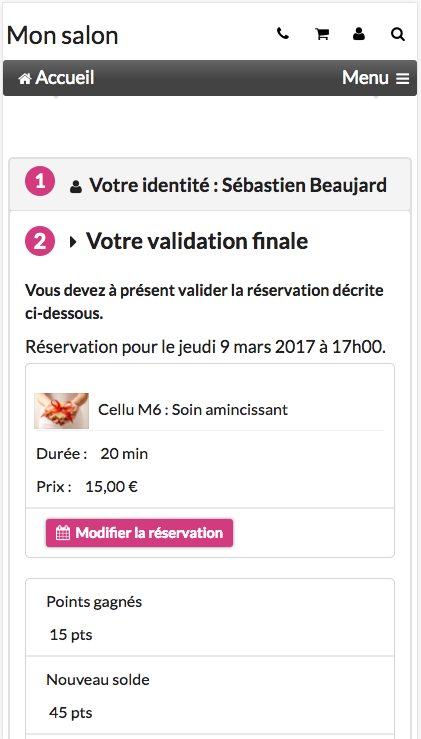Click the Cellu M6 : Soin amincissant title

[x=193, y=410]
